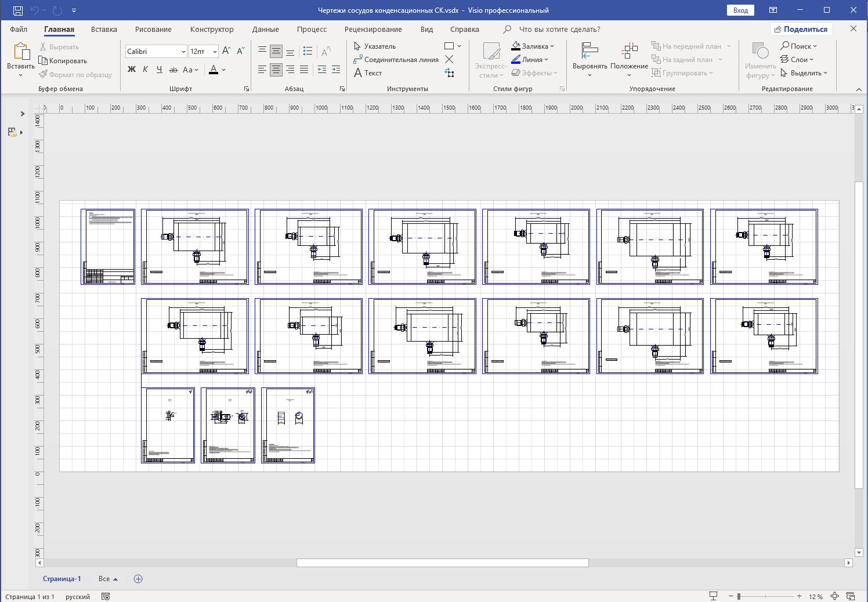This screenshot has width=868, height=602.
Task: Open the Insert (Вставка) ribbon tab
Action: pyautogui.click(x=104, y=30)
